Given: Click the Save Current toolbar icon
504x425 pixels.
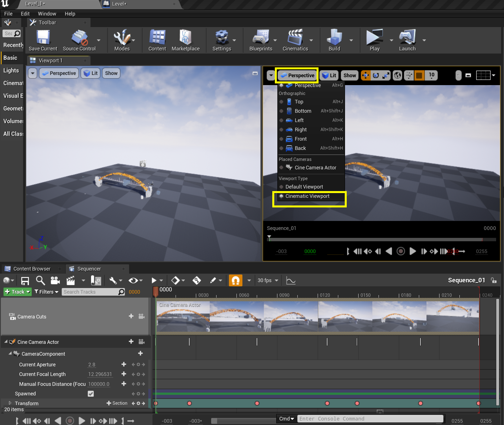Looking at the screenshot, I should [x=43, y=40].
